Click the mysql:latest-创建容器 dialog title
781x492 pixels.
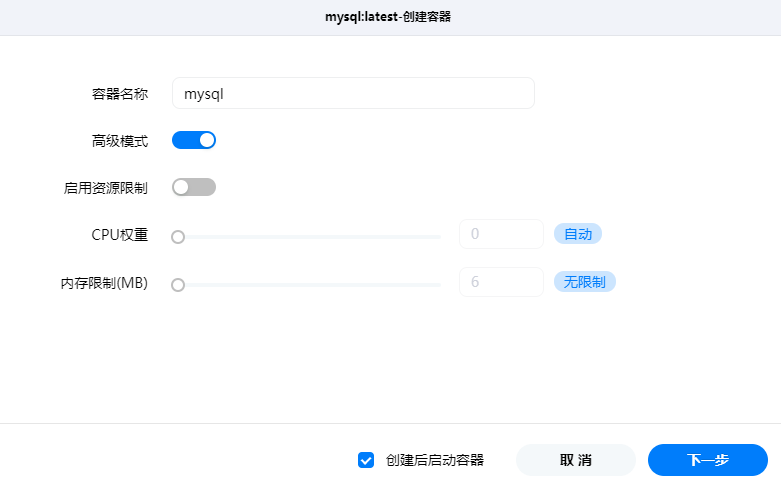point(390,17)
